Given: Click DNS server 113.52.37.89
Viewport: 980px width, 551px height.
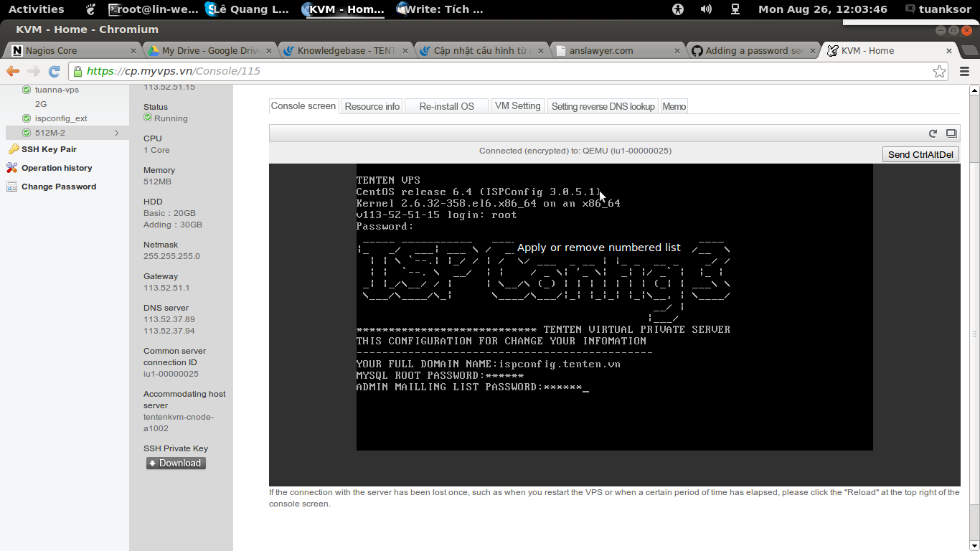Looking at the screenshot, I should [x=169, y=319].
